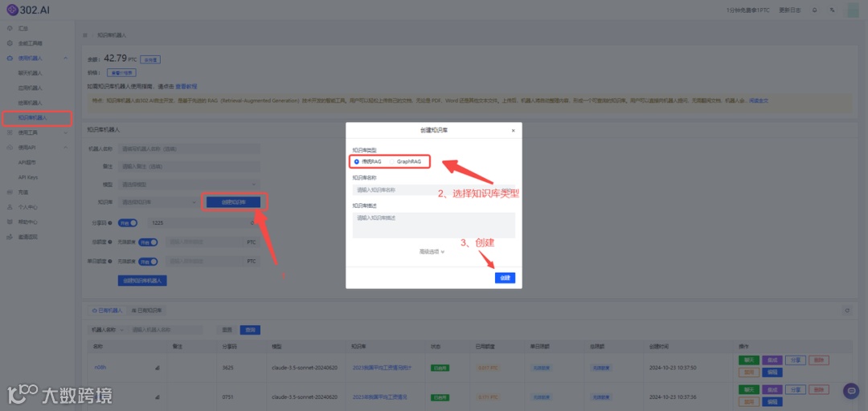Click the 知识库描述 textarea
The width and height of the screenshot is (868, 411).
[433, 225]
